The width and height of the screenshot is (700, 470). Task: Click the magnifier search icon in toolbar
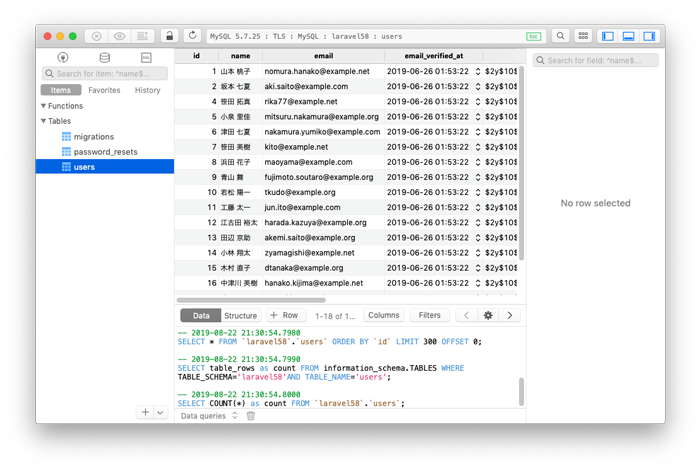(x=560, y=36)
